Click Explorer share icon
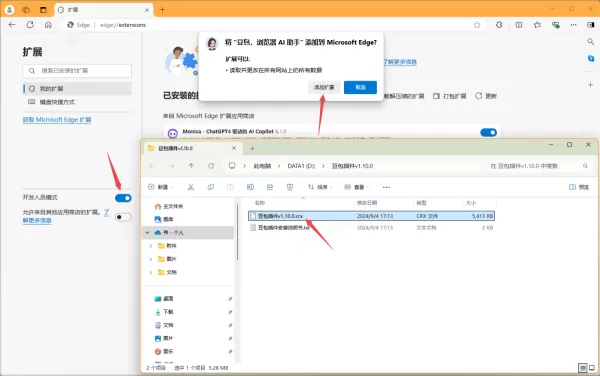The height and width of the screenshot is (376, 600). (270, 187)
